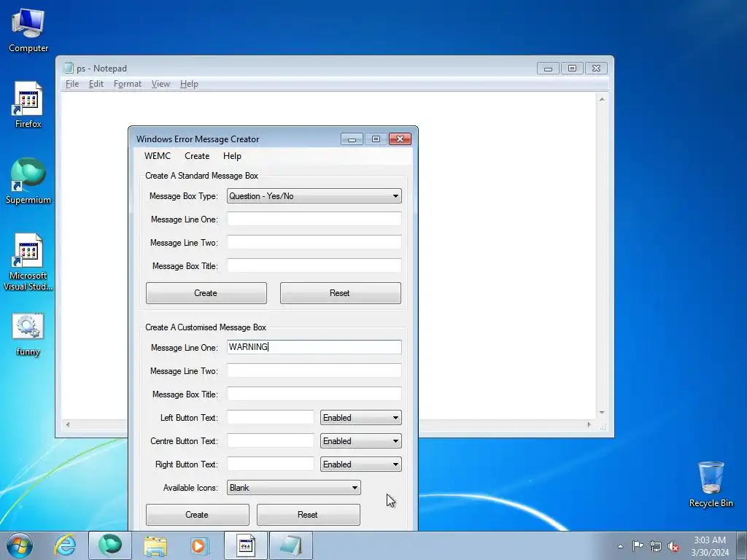Open Windows Explorer from the taskbar

[x=155, y=545]
